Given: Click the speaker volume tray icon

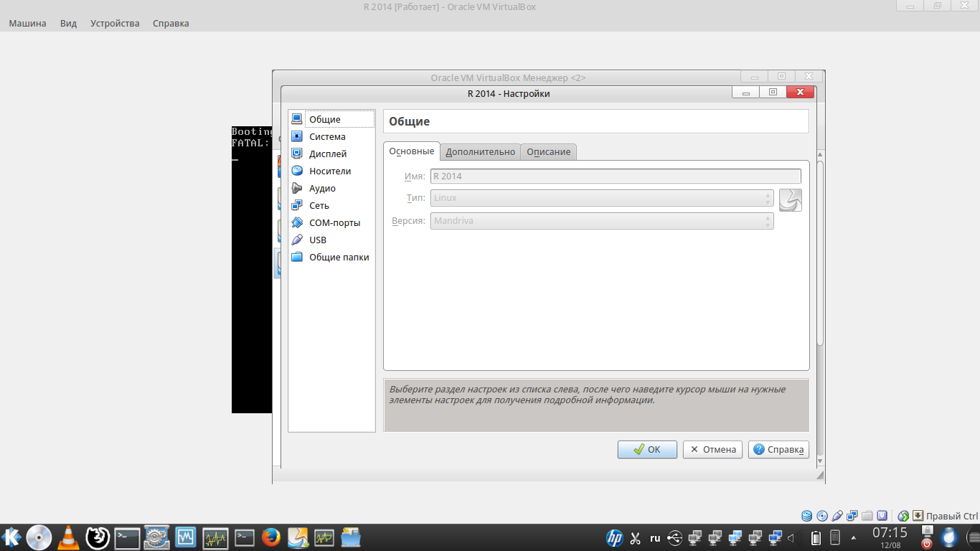Looking at the screenshot, I should (795, 537).
